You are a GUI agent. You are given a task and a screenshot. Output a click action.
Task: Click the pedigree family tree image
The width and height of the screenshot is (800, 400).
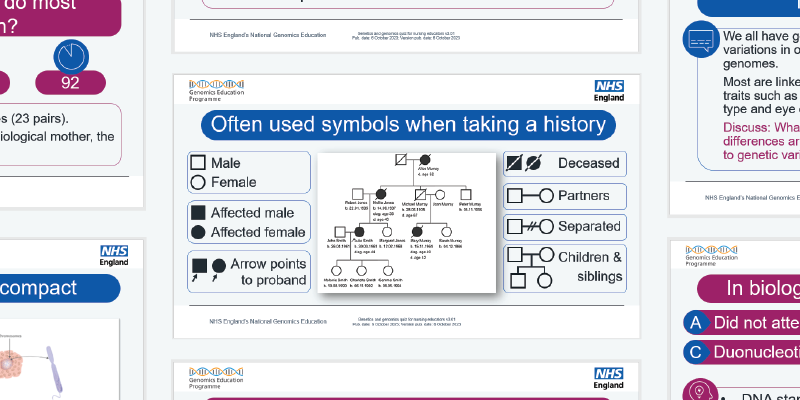point(407,222)
